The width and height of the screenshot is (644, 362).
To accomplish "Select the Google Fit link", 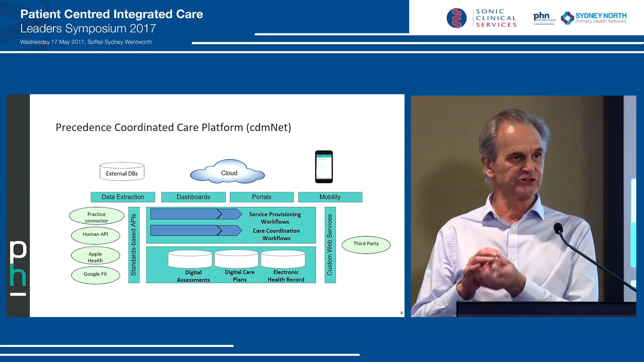I will pos(95,274).
